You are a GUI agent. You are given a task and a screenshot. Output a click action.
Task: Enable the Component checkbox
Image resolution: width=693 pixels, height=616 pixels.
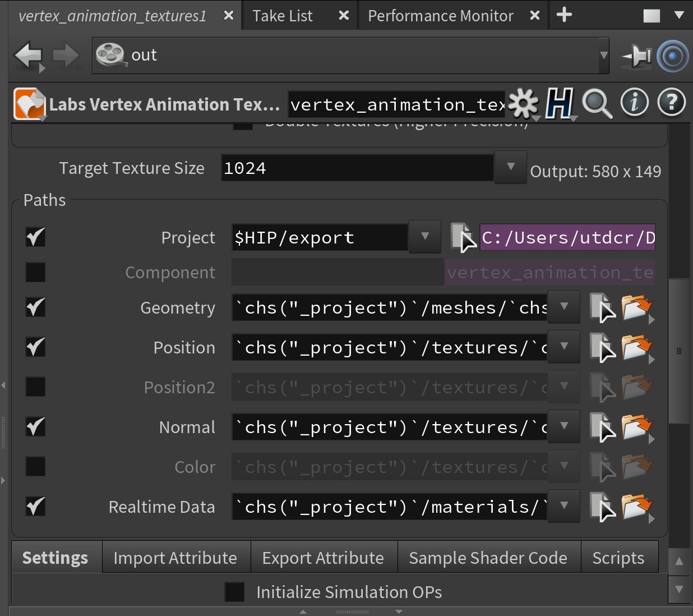pos(35,272)
